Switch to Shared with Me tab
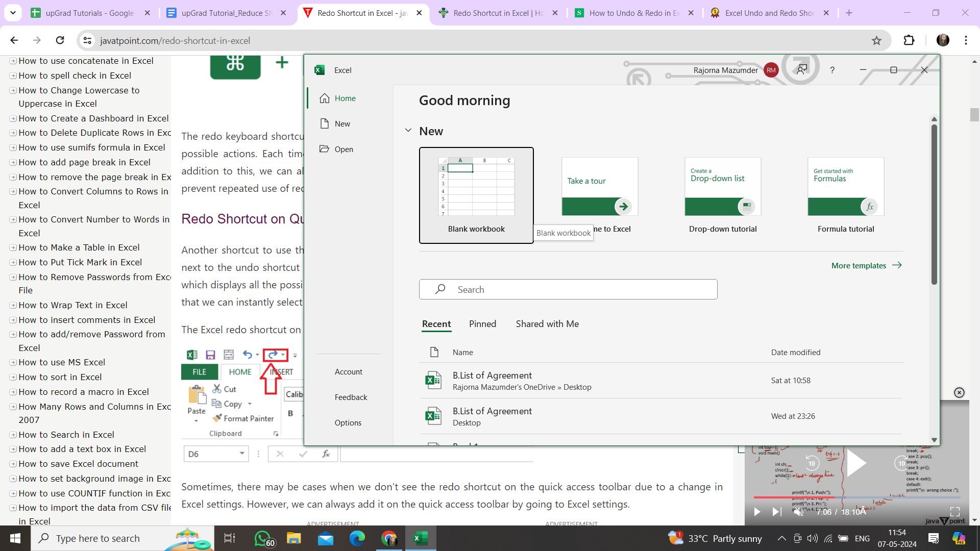Screen dimensions: 980x551 (x=547, y=324)
